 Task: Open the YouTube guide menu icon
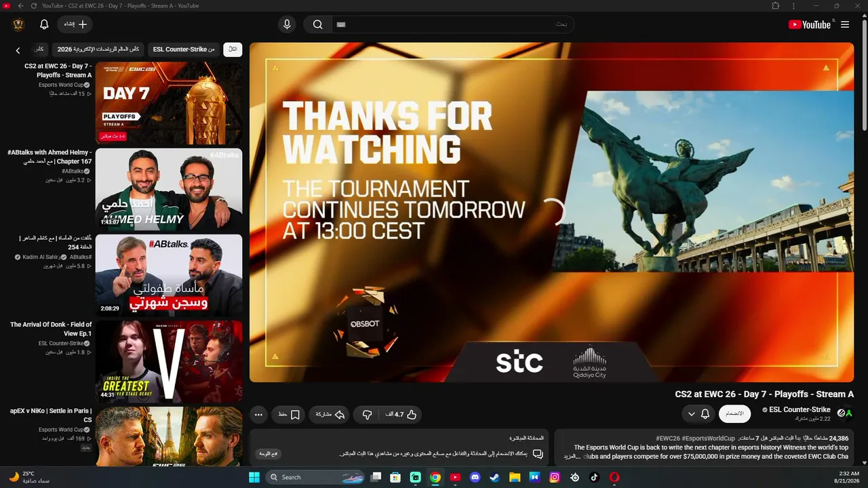(x=845, y=24)
